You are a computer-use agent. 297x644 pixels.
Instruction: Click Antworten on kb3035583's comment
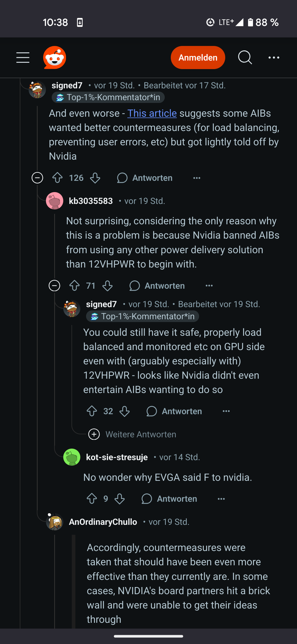[x=164, y=286]
